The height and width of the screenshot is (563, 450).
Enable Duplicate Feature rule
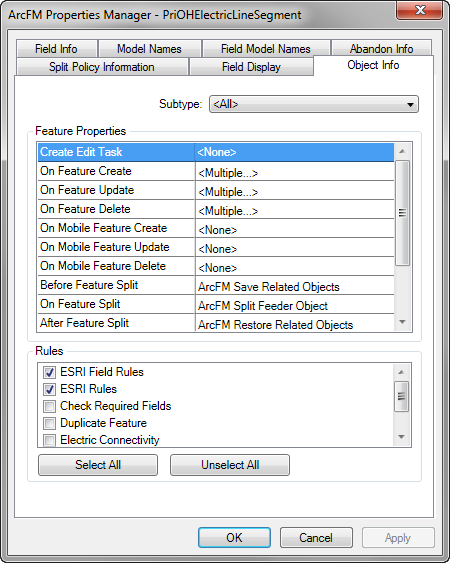click(x=49, y=423)
